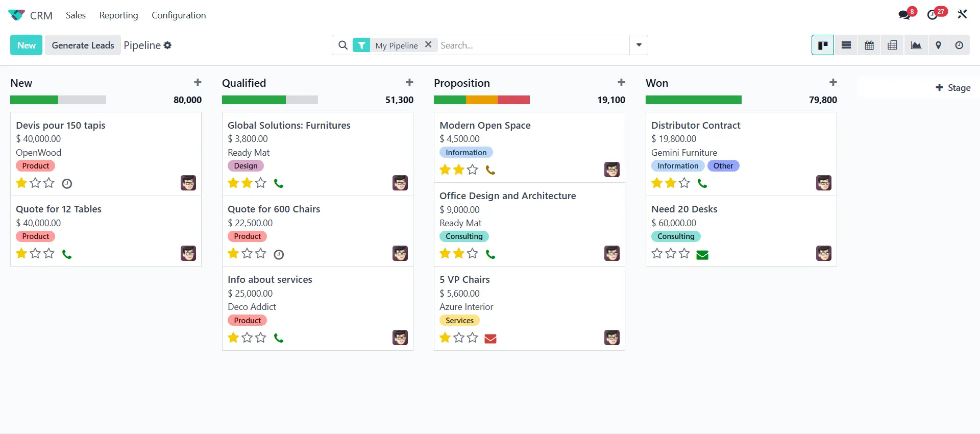Click the Won column green progress bar
Viewport: 980px width, 434px height.
click(x=694, y=100)
